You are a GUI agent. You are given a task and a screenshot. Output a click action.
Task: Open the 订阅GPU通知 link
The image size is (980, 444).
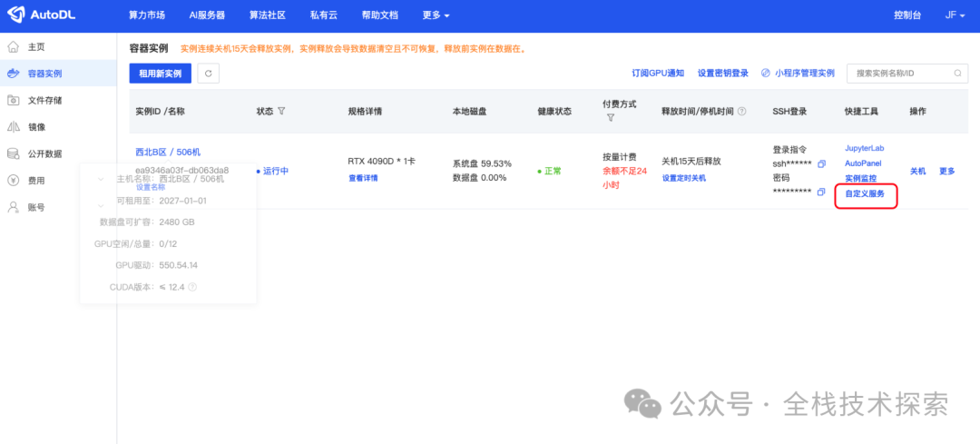click(x=658, y=74)
